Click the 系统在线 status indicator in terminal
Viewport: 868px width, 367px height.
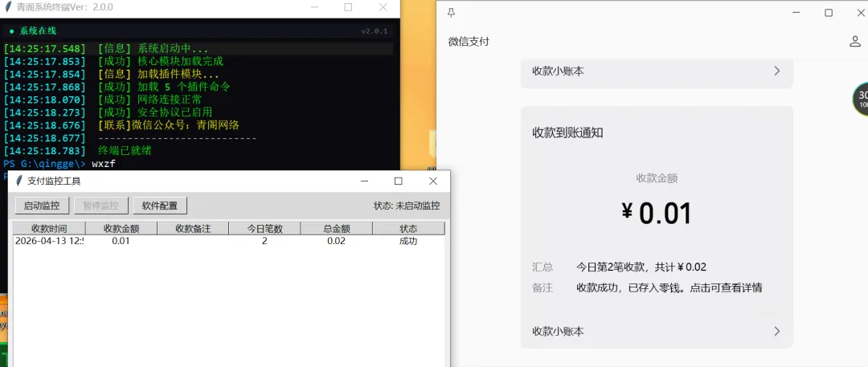click(33, 31)
